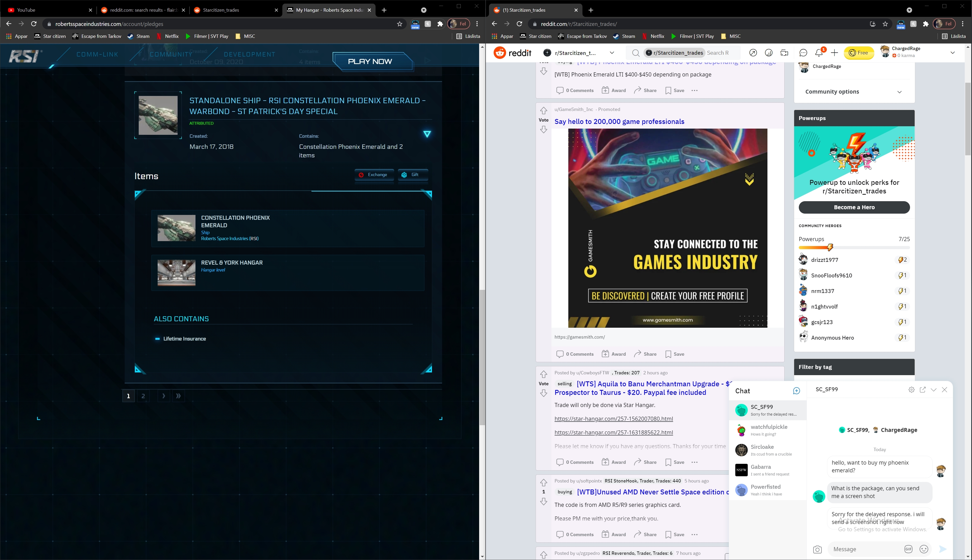
Task: Upvote the CowboysFTW Aquila post
Action: (543, 374)
